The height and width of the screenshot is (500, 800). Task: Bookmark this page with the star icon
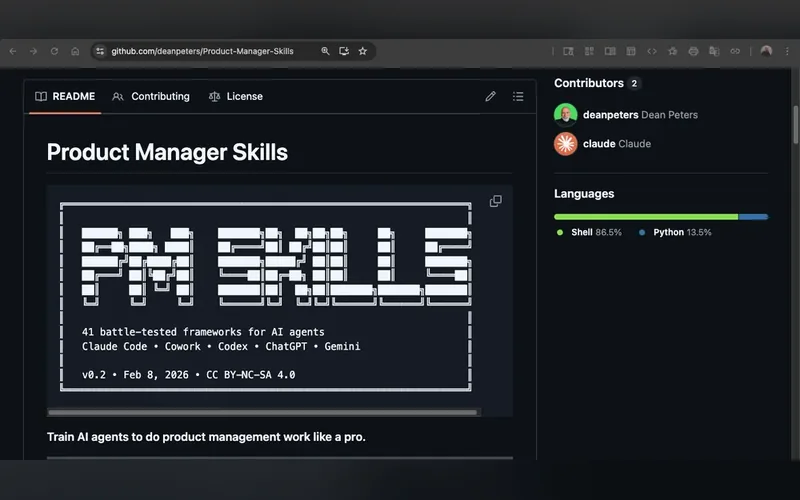(x=363, y=51)
